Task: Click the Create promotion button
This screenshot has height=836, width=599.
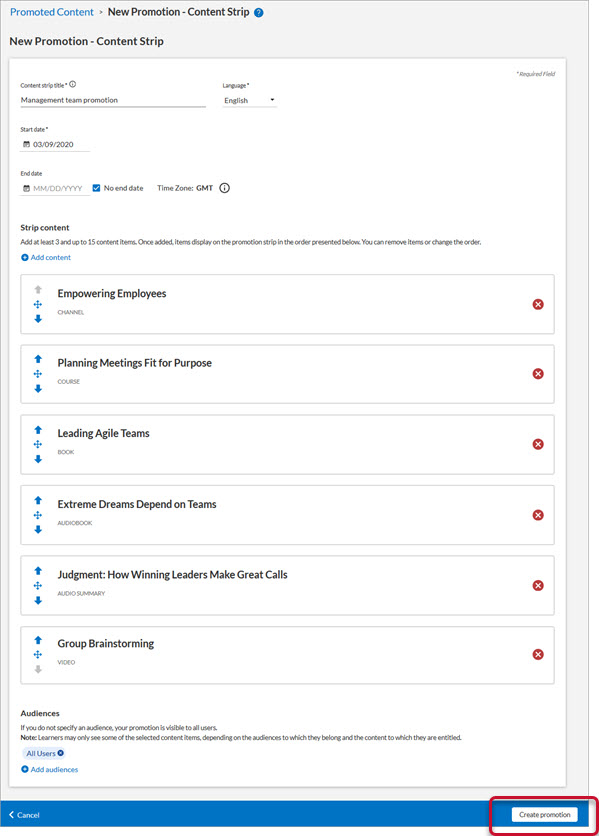Action: (545, 815)
